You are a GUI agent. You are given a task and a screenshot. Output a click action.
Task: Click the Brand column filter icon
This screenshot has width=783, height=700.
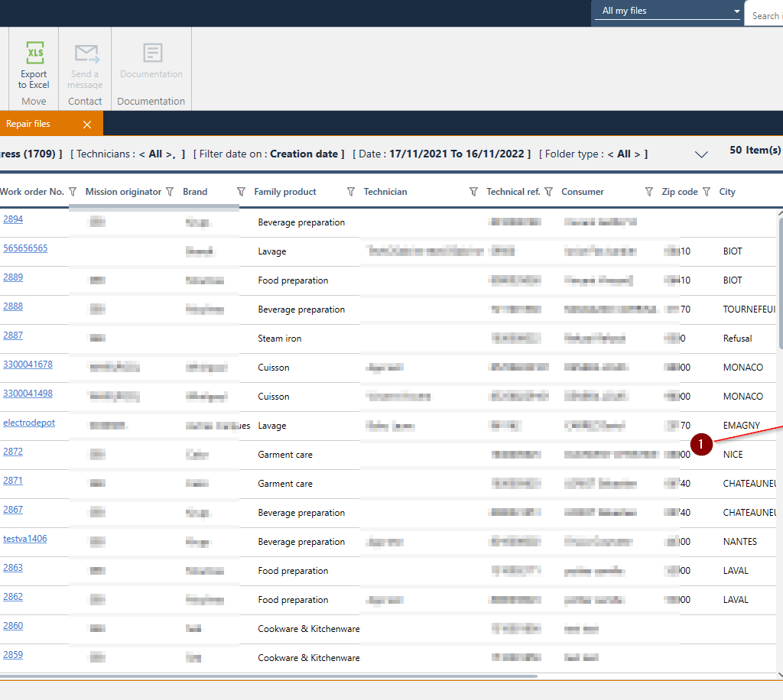[x=241, y=192]
